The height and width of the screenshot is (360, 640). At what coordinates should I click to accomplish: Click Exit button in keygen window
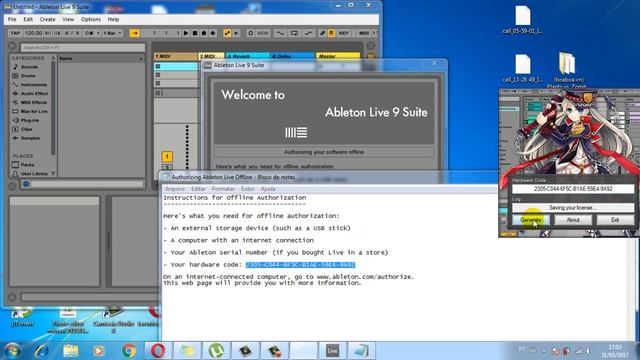615,220
